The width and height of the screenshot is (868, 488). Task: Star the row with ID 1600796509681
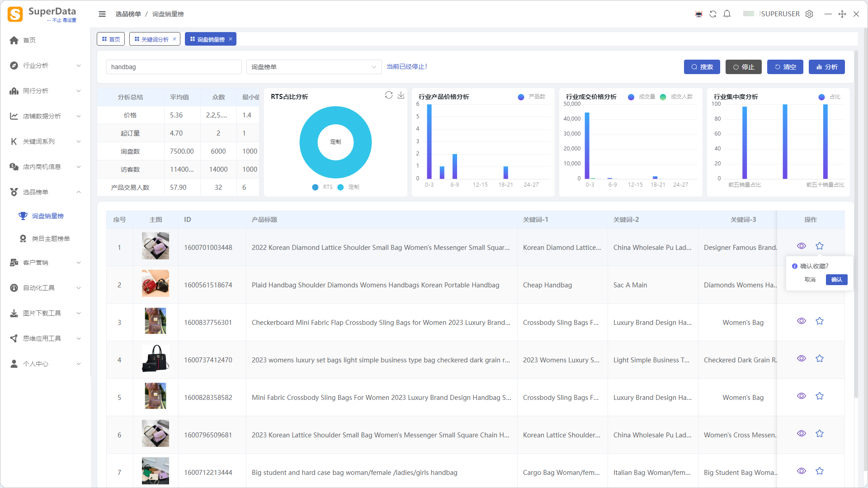[x=820, y=433]
